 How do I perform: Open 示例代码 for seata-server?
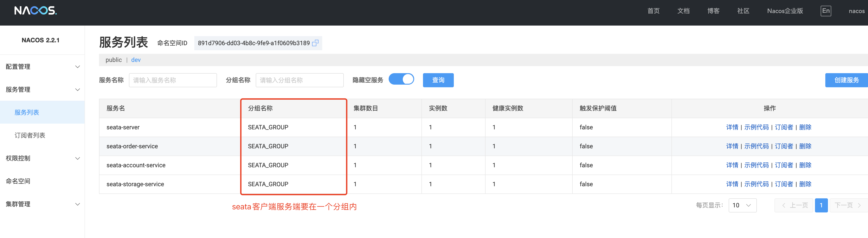(756, 127)
